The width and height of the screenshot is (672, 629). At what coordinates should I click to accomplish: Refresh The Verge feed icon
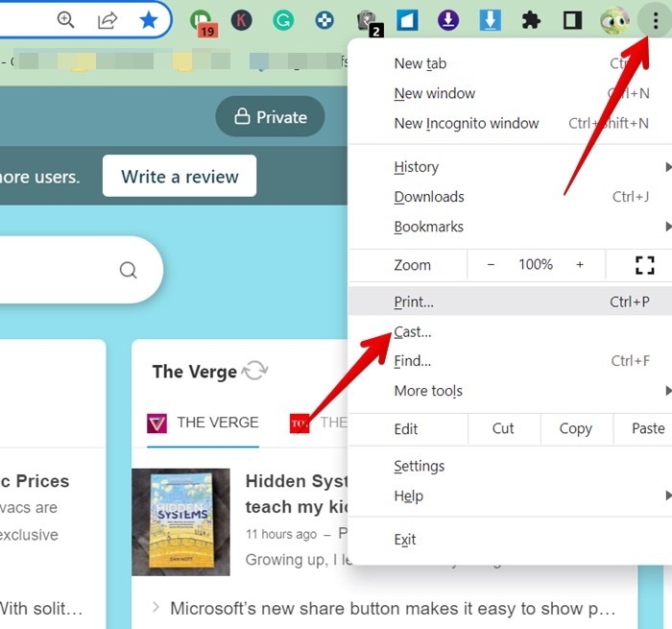coord(254,371)
